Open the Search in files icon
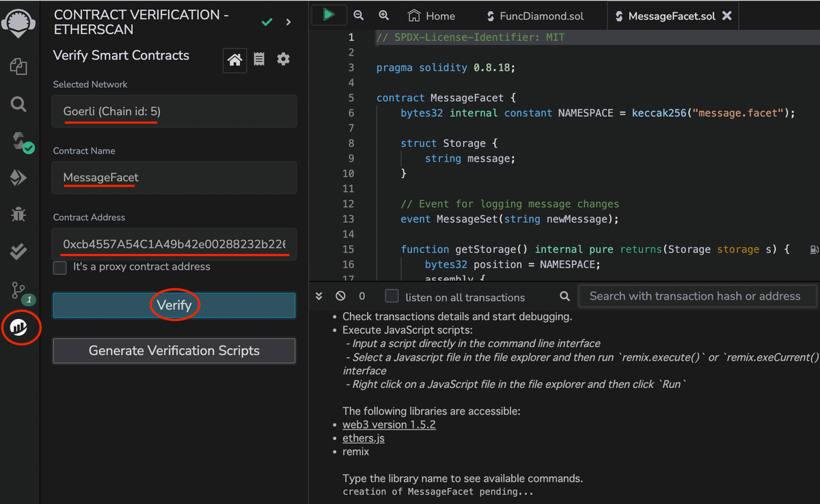The height and width of the screenshot is (504, 820). [x=19, y=104]
